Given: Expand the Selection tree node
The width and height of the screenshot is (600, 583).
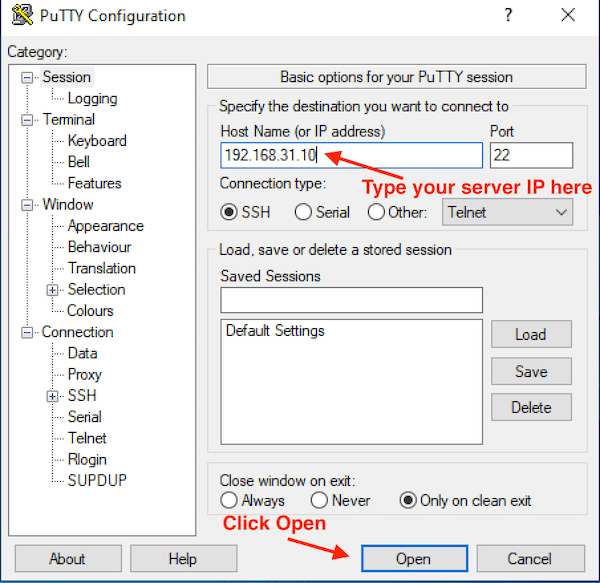Looking at the screenshot, I should click(53, 290).
